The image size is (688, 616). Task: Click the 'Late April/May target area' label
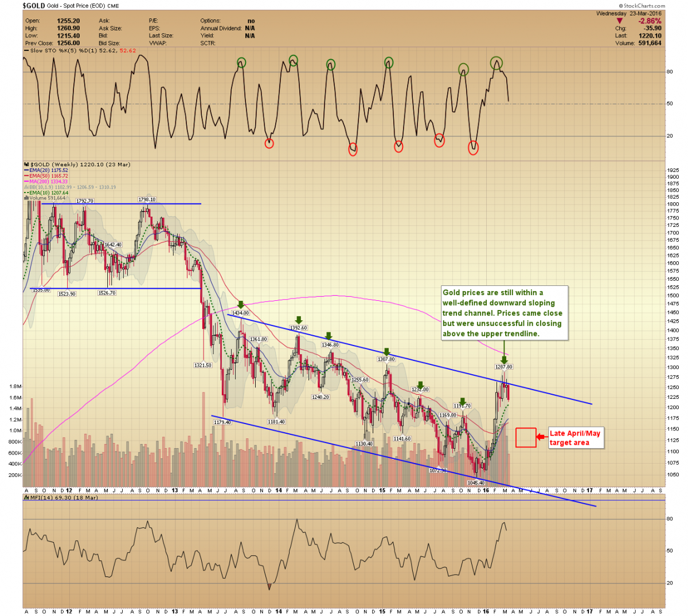[575, 438]
